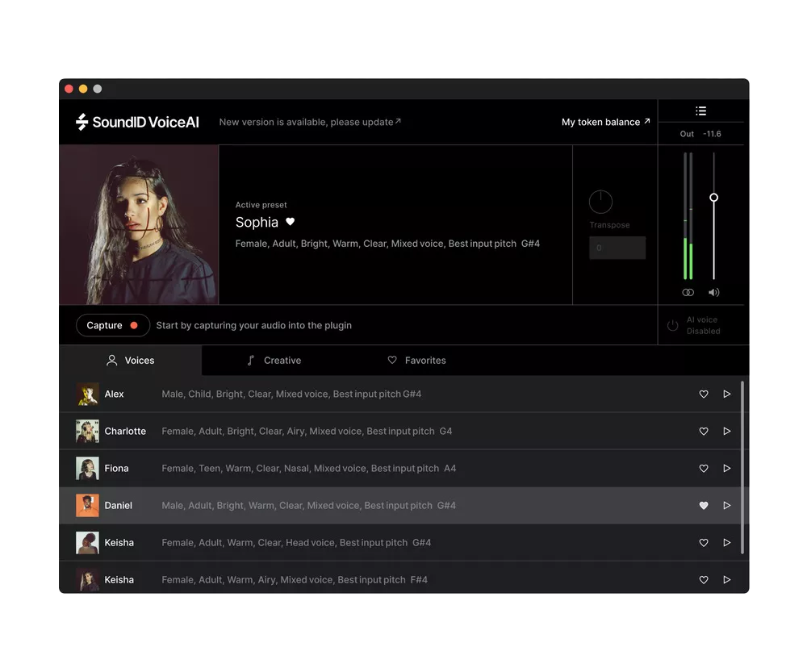Open the preset list menu icon top right
This screenshot has width=807, height=672.
point(700,111)
